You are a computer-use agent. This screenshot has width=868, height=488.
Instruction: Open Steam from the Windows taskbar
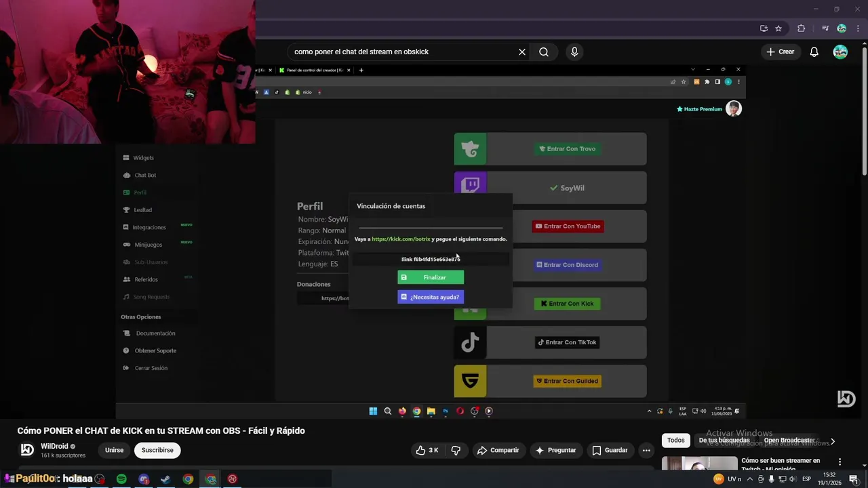[x=165, y=479]
